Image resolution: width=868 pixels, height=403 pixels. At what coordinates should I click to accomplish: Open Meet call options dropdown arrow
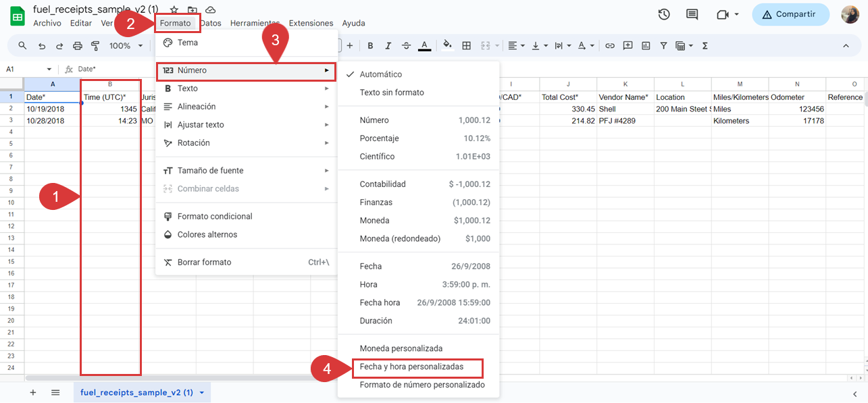[737, 14]
